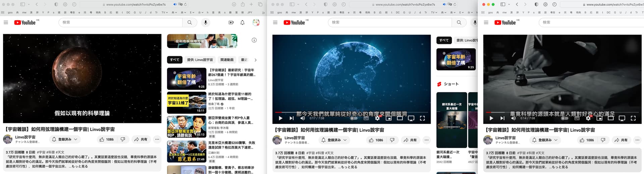The width and height of the screenshot is (644, 174).
Task: Open sidebar dropdown chevron in left window toolbar
Action: (x=29, y=4)
